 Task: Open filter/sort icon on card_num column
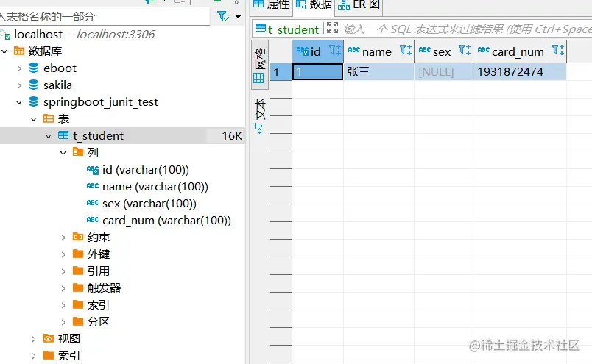click(x=558, y=50)
